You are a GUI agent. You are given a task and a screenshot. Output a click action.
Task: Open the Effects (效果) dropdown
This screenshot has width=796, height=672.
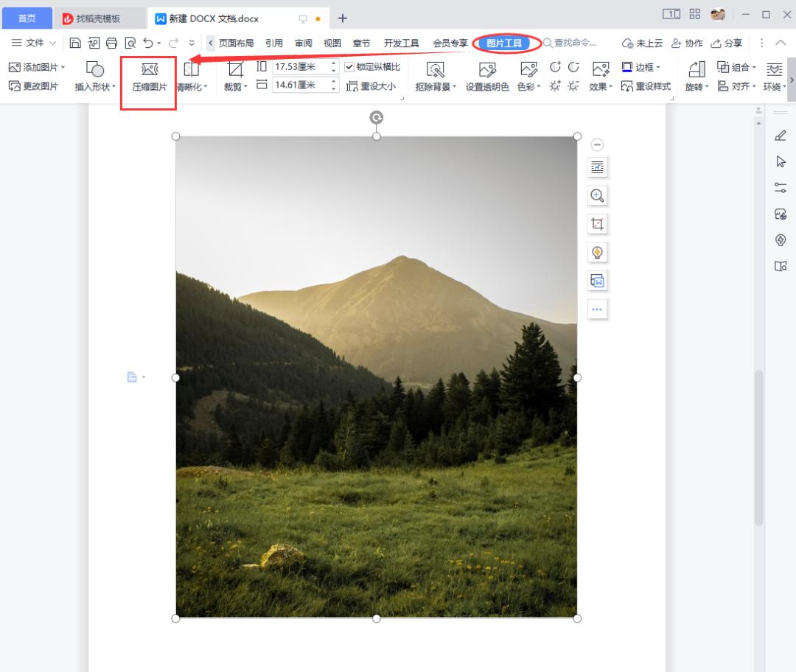[601, 86]
